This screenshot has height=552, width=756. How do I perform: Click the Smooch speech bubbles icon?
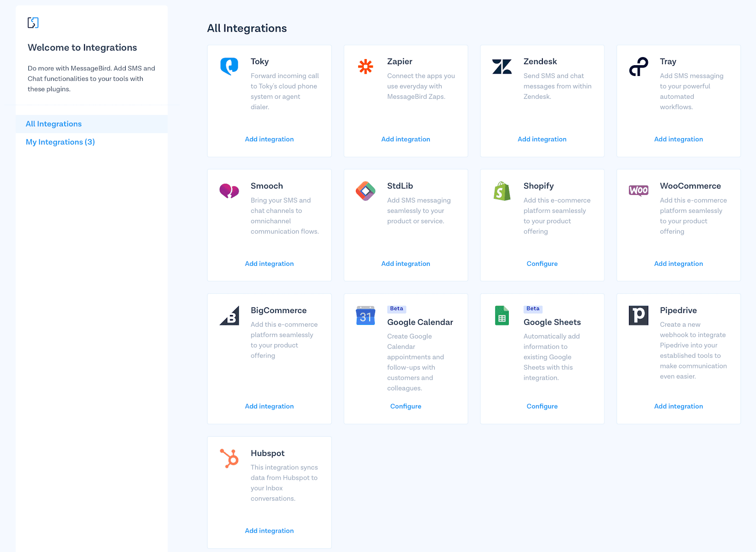[229, 191]
